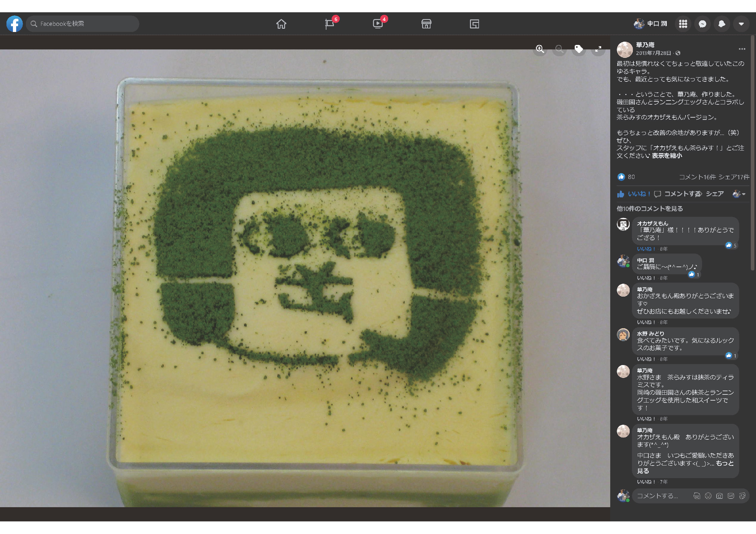Enter fullscreen with the expand arrows icon
The image size is (756, 534).
(x=598, y=49)
